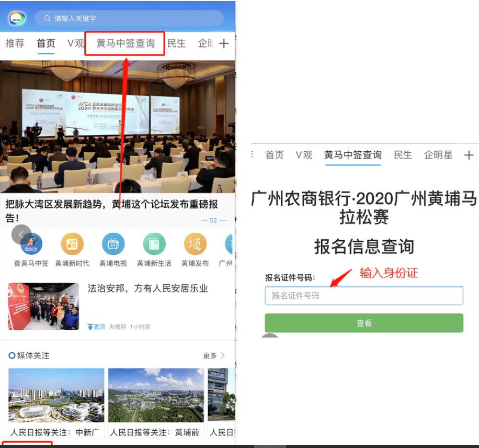Tap the 黄埔发布 icon
The width and height of the screenshot is (479, 448).
point(195,244)
